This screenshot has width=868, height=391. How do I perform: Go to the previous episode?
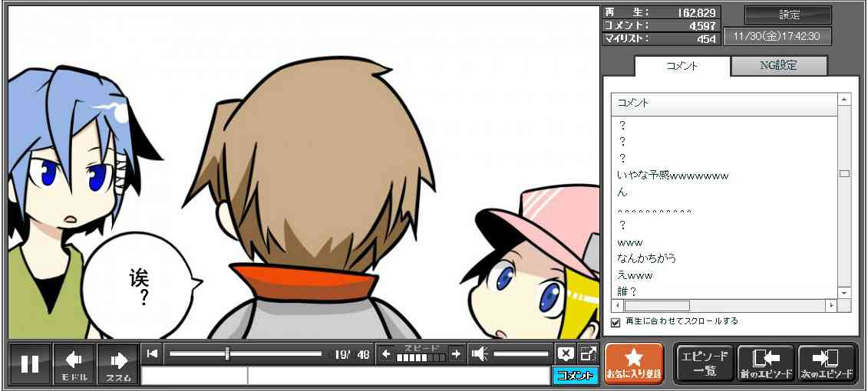[765, 363]
